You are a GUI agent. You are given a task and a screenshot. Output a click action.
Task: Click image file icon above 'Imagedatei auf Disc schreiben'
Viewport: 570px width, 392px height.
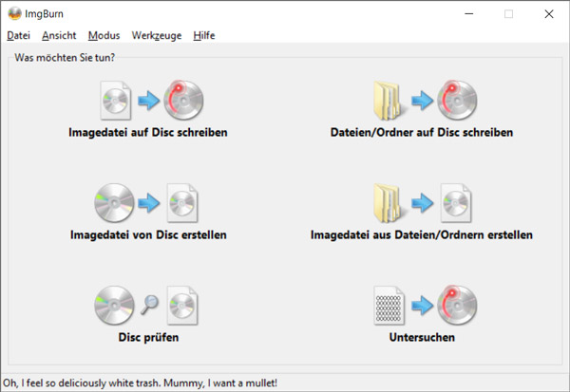(116, 101)
